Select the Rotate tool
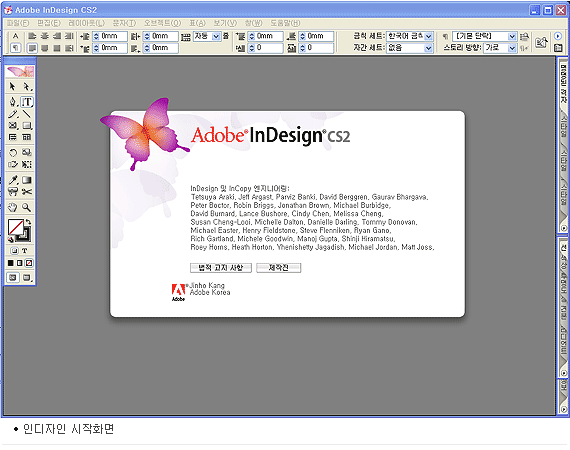The height and width of the screenshot is (450, 570). (13, 153)
